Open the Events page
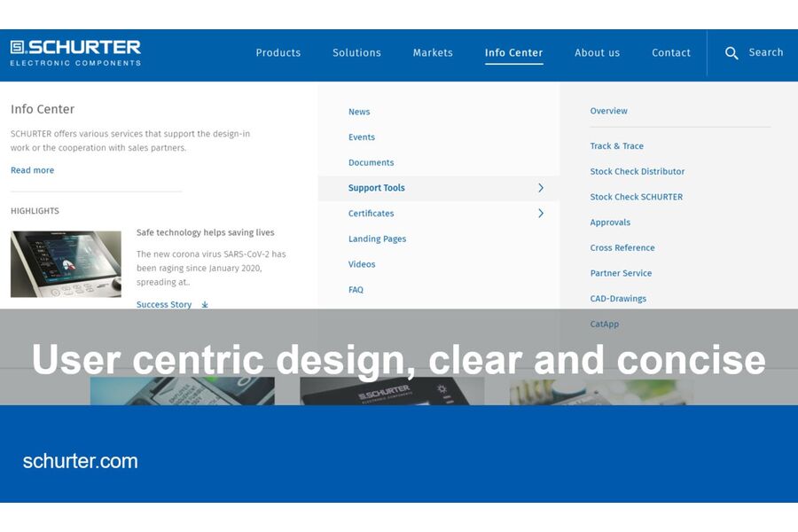The image size is (798, 532). pyautogui.click(x=362, y=137)
